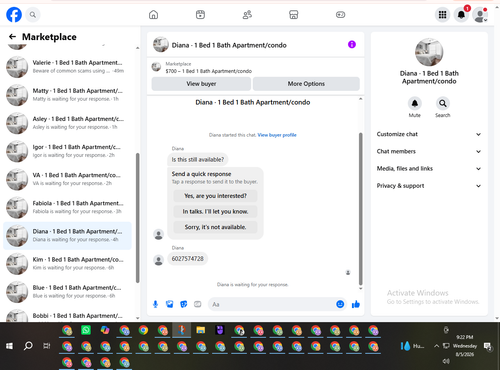
Task: Open the View buyer profile link
Action: tap(277, 135)
